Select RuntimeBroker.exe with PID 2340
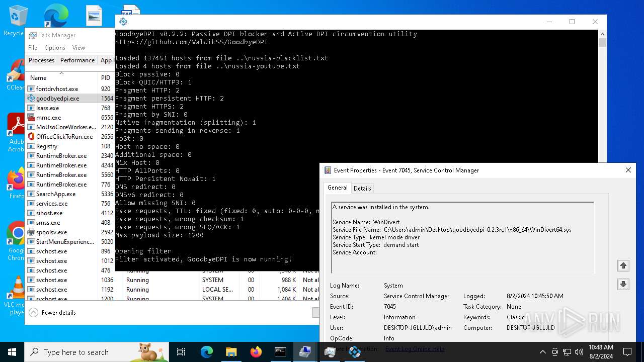 coord(70,156)
